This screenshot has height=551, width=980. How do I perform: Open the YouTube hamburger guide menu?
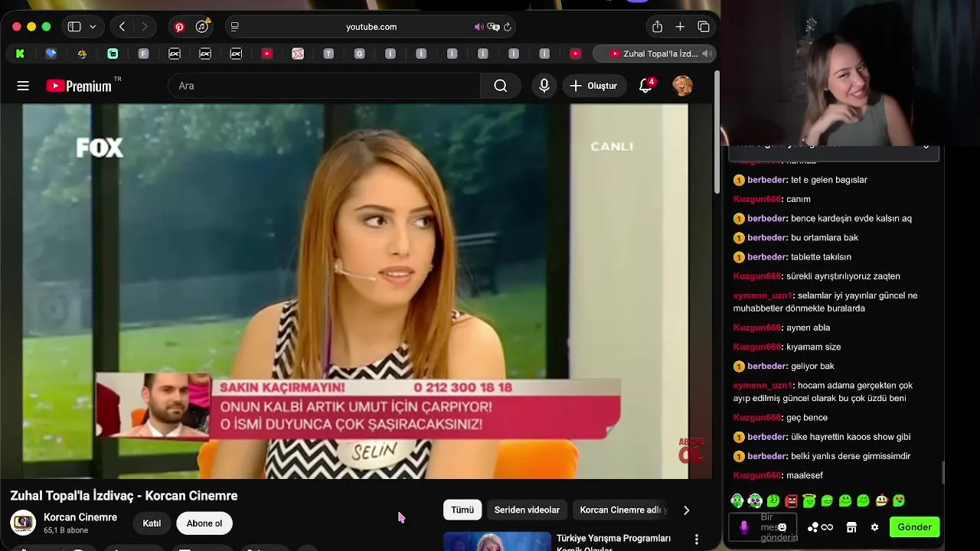(23, 86)
